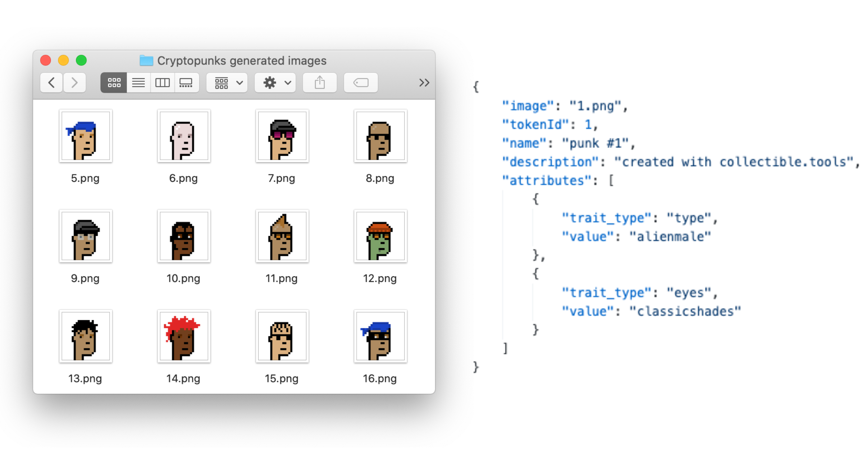Switch to column view mode
The height and width of the screenshot is (454, 868).
pos(162,83)
